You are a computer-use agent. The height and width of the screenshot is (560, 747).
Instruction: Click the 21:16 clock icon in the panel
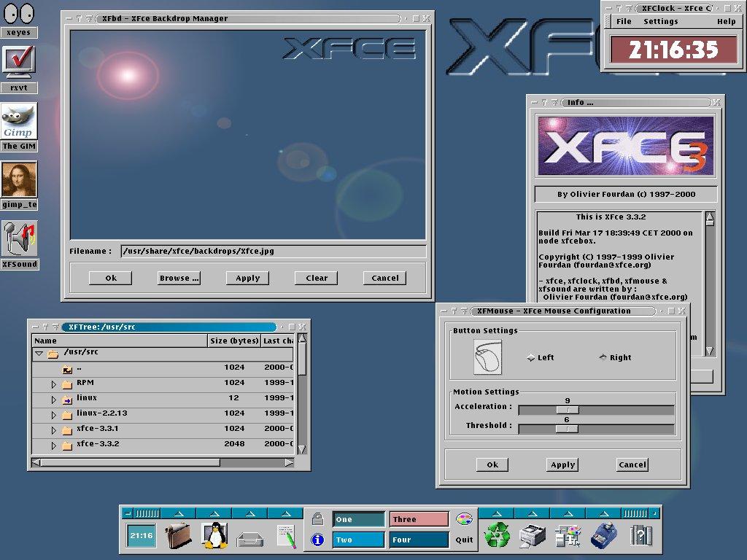(x=142, y=536)
